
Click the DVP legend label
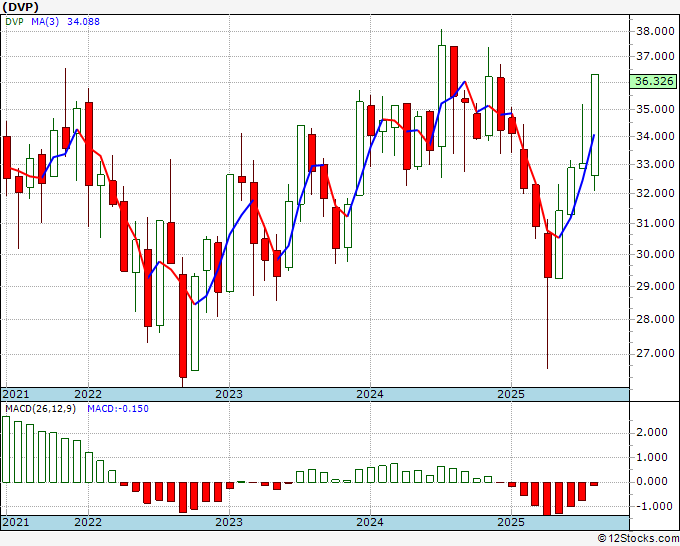click(x=14, y=22)
